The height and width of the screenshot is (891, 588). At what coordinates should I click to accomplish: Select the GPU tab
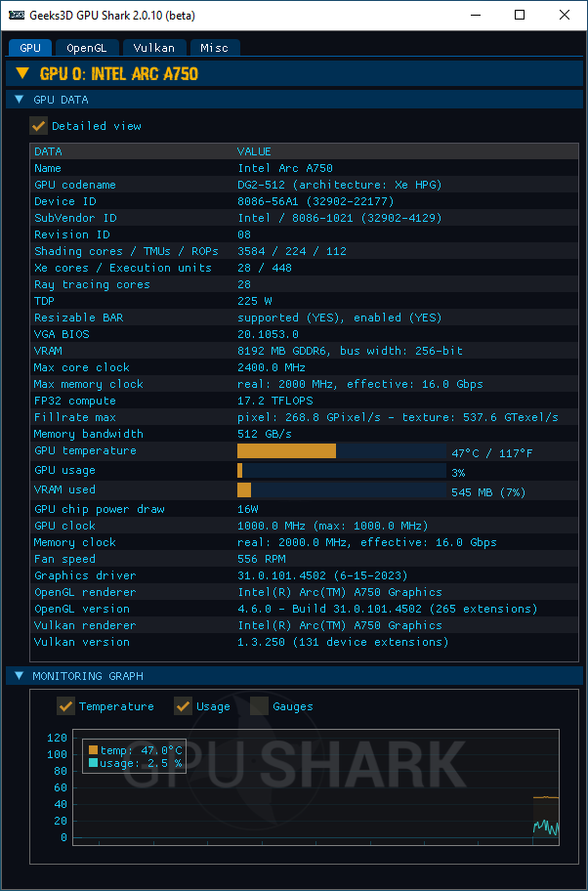point(30,48)
